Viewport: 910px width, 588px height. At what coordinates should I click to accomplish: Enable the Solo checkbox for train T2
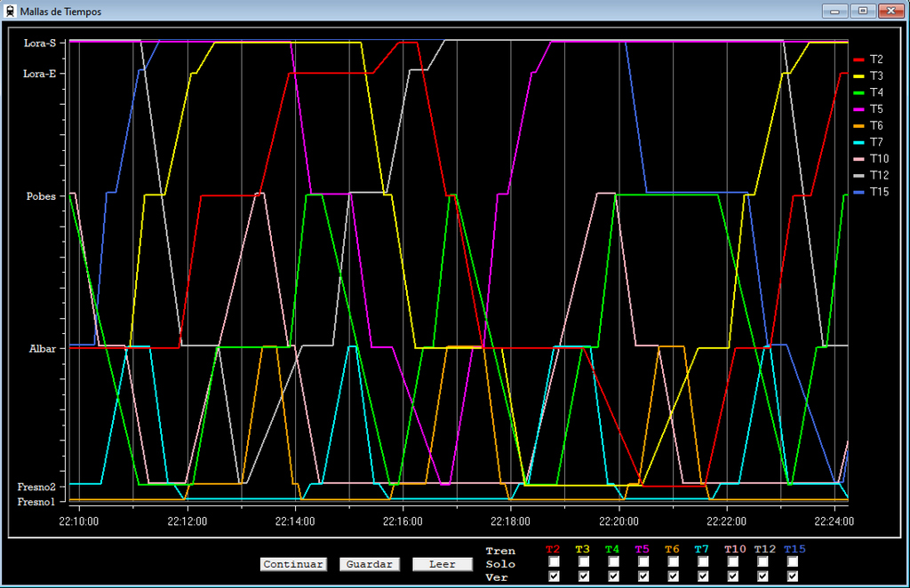click(555, 562)
